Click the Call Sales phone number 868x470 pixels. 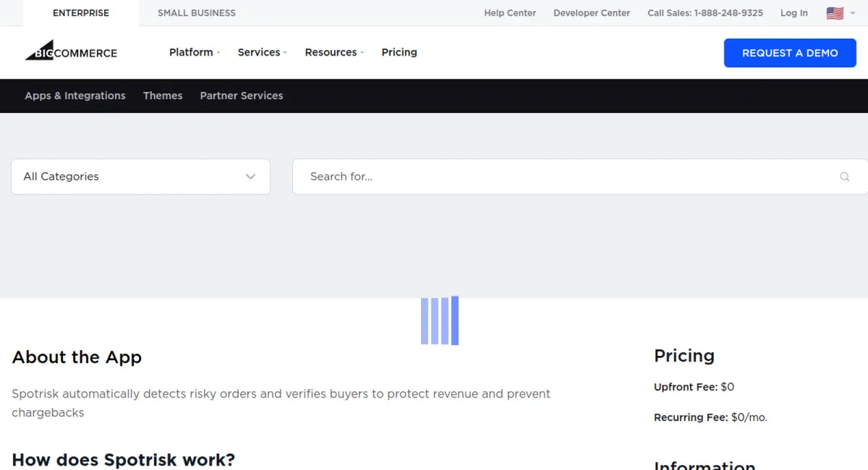point(705,13)
